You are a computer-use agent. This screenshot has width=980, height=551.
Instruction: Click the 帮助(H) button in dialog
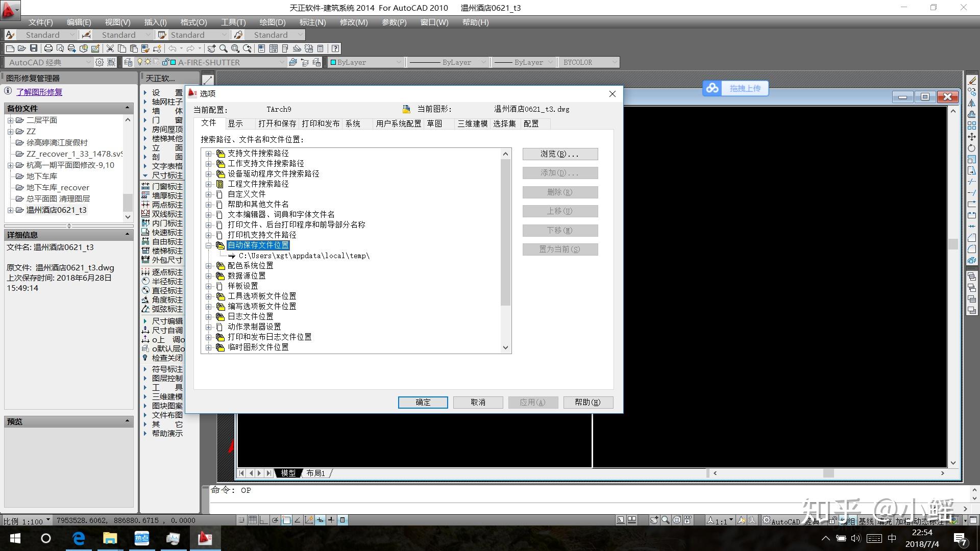pyautogui.click(x=588, y=403)
